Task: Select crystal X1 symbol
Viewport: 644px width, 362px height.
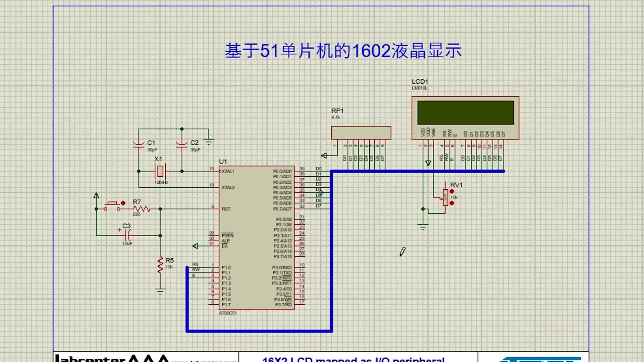Action: [x=160, y=171]
